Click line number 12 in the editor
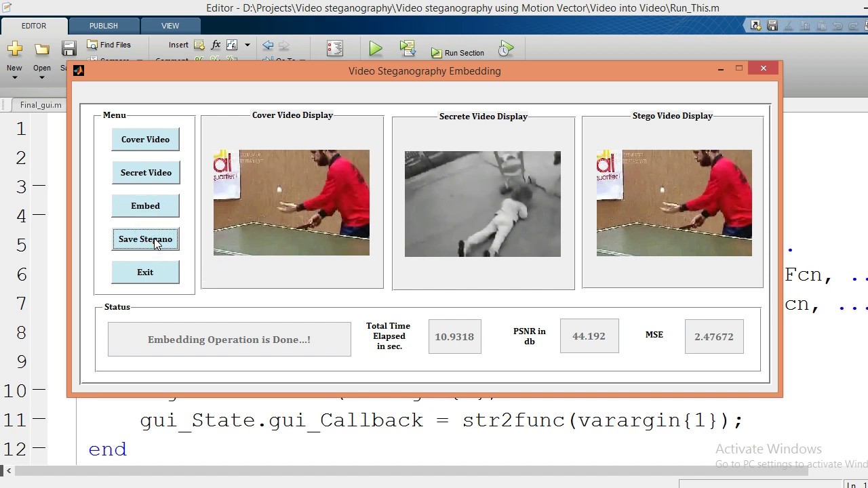868x488 pixels. tap(15, 449)
